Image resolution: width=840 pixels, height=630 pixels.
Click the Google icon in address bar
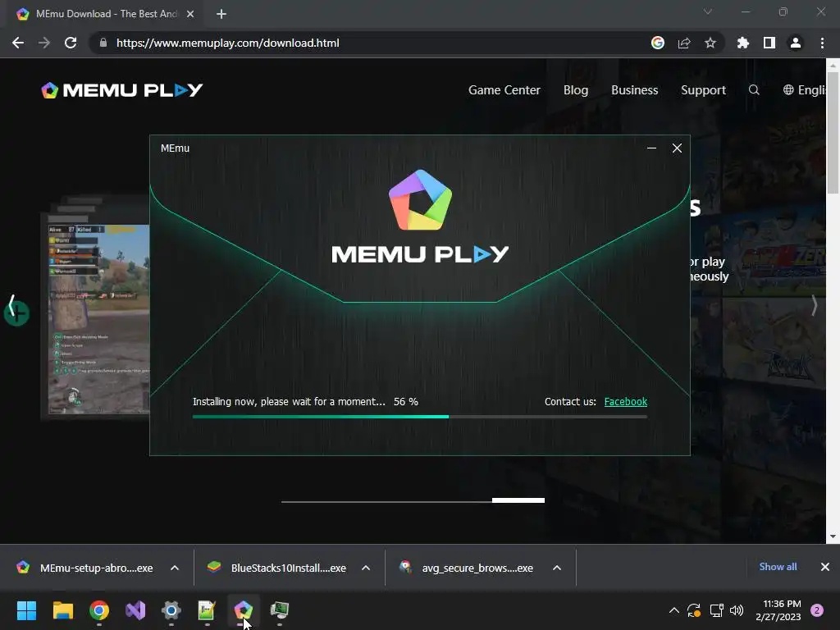point(658,43)
